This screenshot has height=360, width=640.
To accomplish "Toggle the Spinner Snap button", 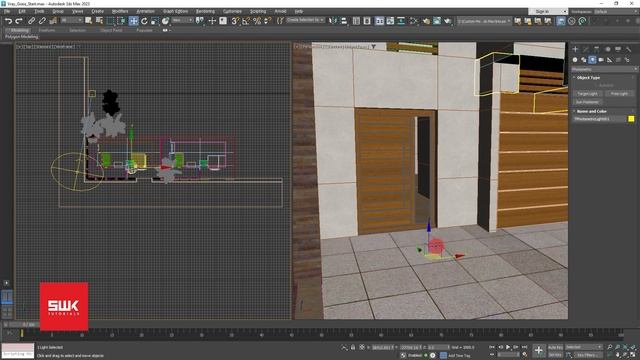I will (x=267, y=21).
